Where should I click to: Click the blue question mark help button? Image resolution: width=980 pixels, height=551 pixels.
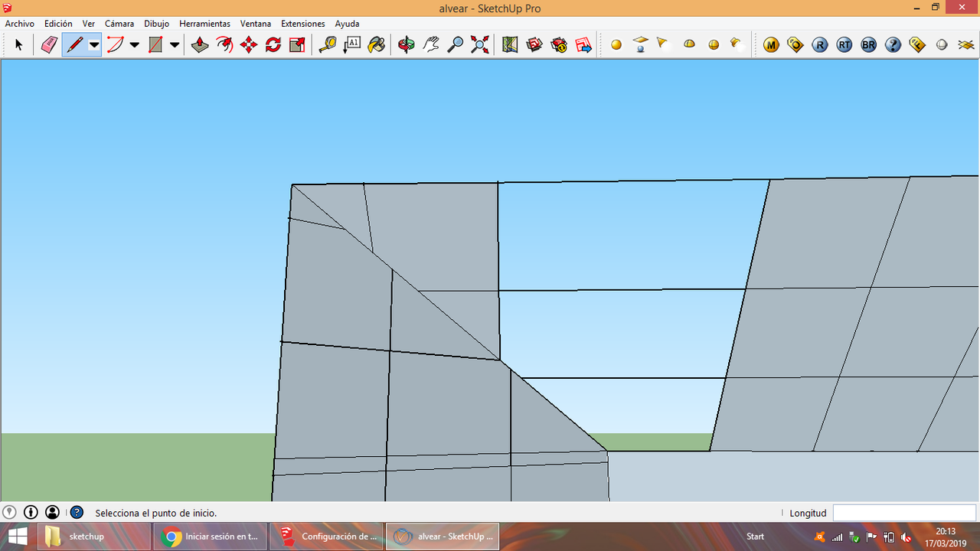[x=893, y=45]
